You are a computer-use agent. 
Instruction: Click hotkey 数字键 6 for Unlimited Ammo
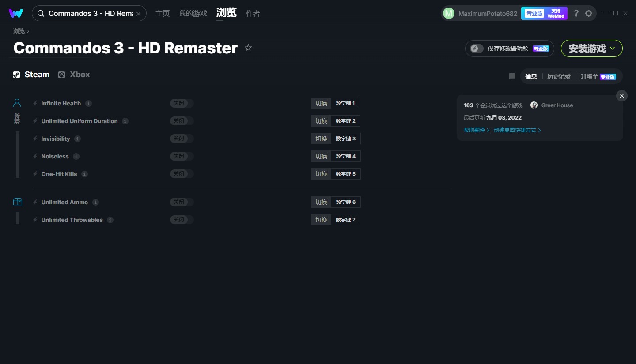click(345, 202)
